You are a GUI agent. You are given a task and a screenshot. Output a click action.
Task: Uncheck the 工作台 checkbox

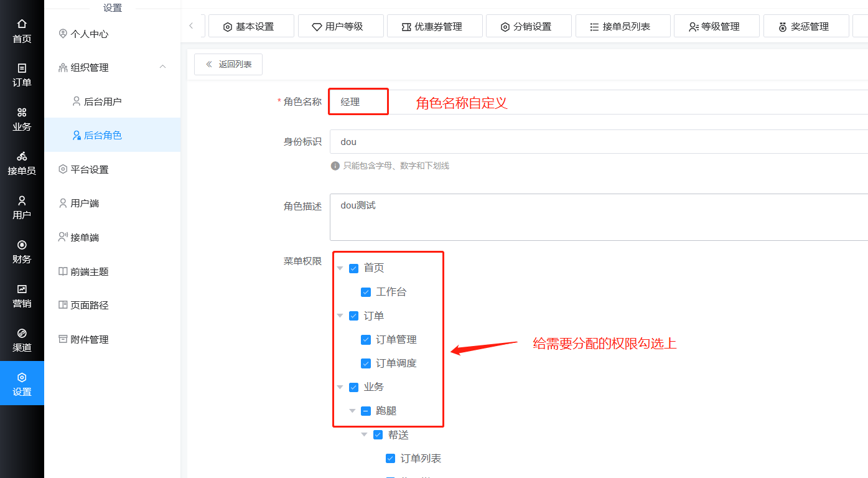pos(366,292)
